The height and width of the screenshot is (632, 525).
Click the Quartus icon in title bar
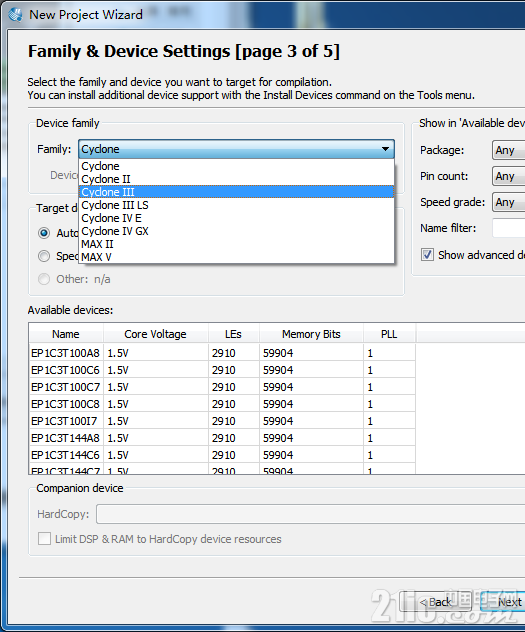coord(15,15)
